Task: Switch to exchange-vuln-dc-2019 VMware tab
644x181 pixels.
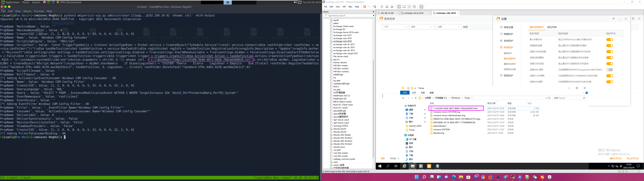Action: pos(416,13)
